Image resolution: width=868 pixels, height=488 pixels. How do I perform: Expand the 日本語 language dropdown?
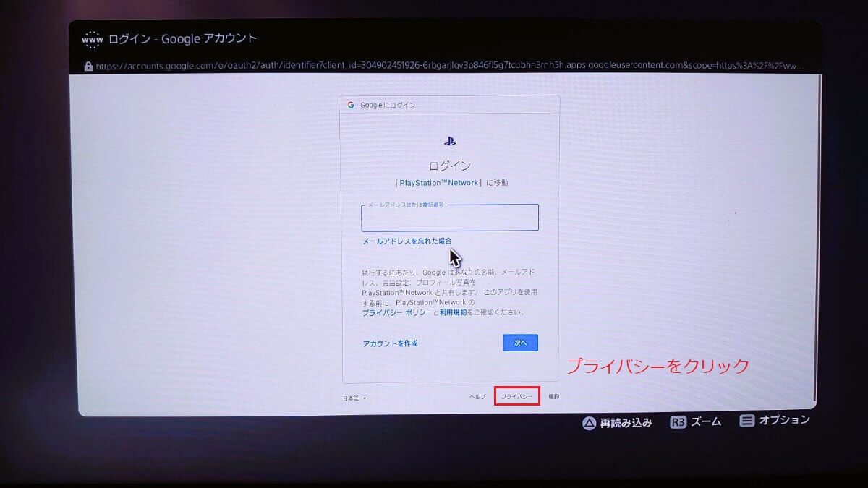[x=354, y=398]
